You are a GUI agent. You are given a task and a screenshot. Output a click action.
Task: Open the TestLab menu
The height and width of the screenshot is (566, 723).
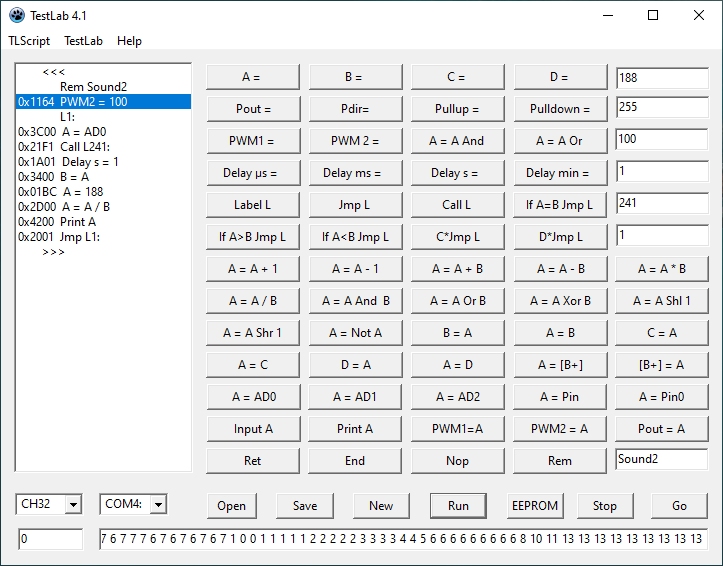83,41
